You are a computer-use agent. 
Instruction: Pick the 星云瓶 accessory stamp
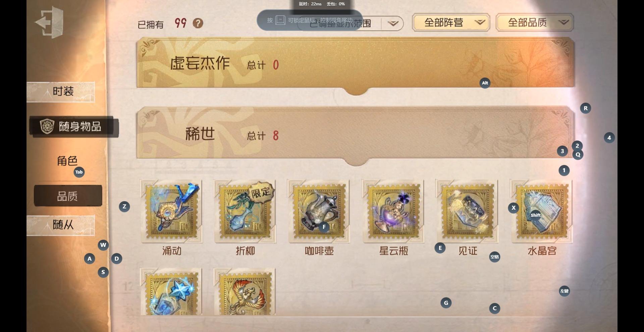(x=393, y=211)
